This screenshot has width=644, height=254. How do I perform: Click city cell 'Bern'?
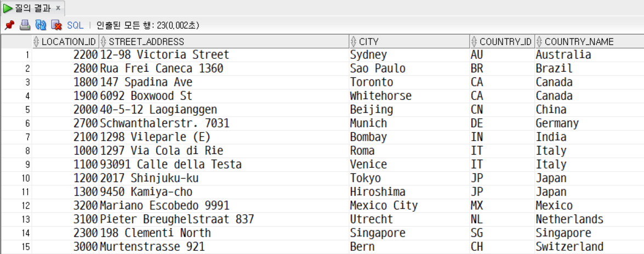coord(409,247)
